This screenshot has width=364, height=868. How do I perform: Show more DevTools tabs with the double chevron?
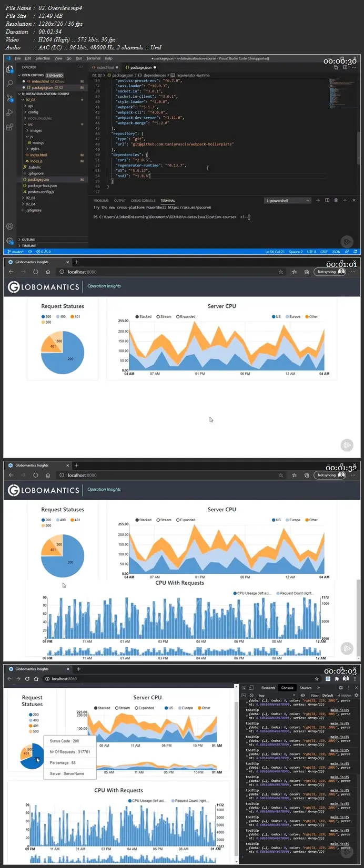[x=318, y=687]
